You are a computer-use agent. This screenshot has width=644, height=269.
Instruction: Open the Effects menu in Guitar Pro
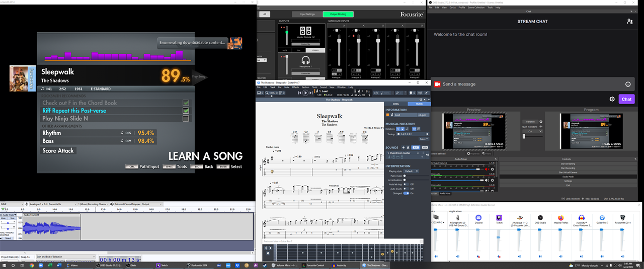tap(295, 87)
